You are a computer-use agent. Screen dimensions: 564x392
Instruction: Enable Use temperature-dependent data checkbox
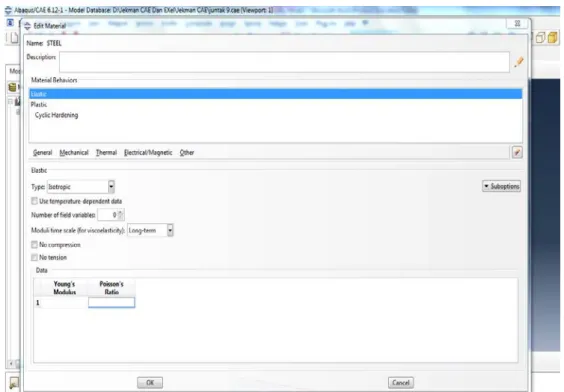(x=35, y=201)
